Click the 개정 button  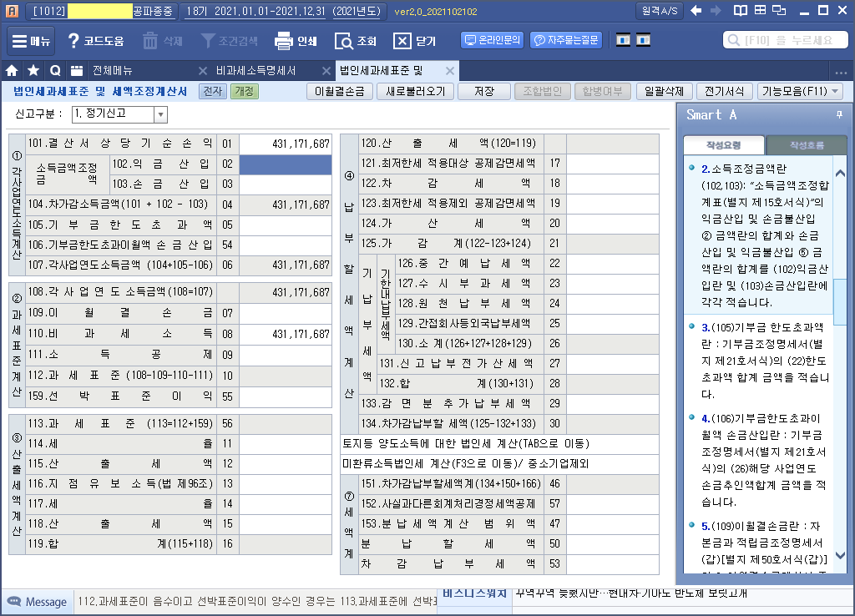245,91
